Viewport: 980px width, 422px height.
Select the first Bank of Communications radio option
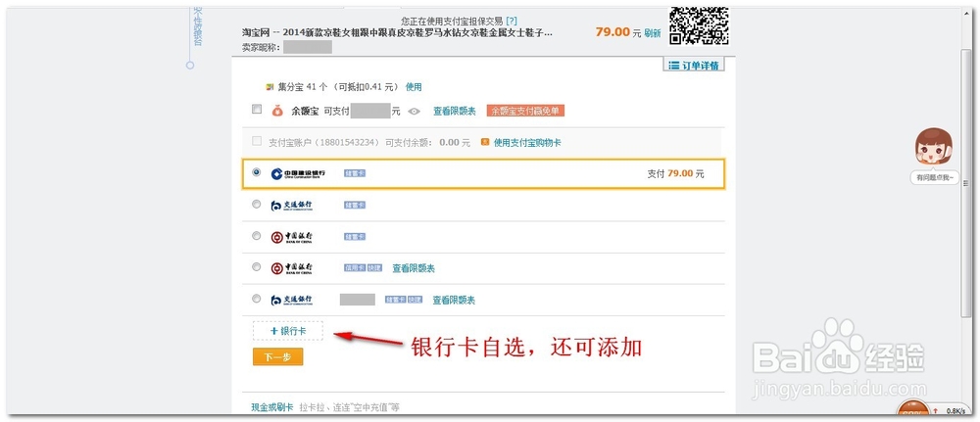tap(256, 204)
